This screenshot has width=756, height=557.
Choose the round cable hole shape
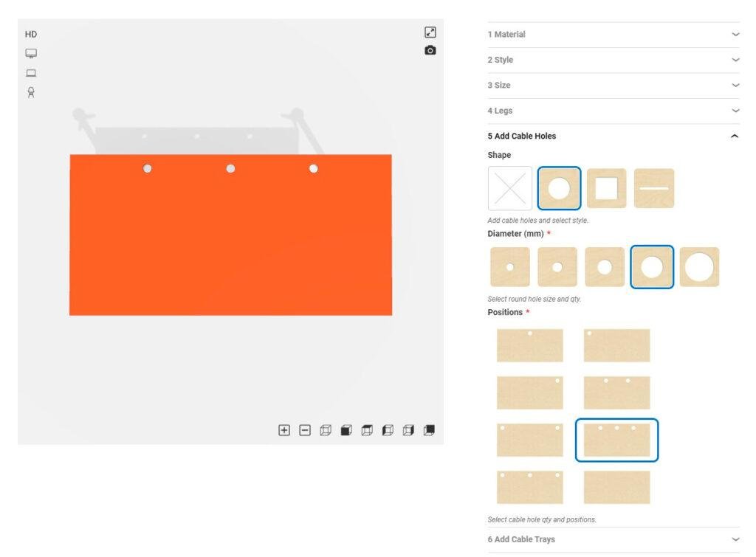click(559, 188)
